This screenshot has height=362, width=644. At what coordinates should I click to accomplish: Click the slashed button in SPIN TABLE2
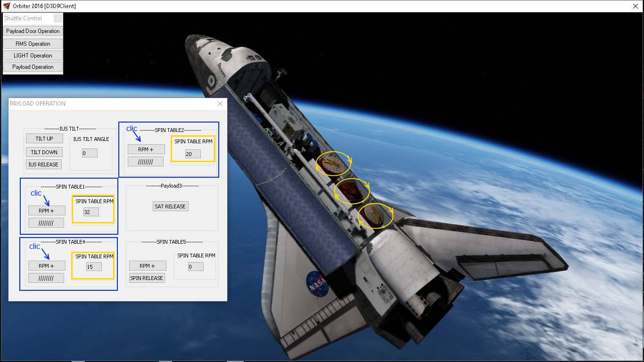point(146,162)
